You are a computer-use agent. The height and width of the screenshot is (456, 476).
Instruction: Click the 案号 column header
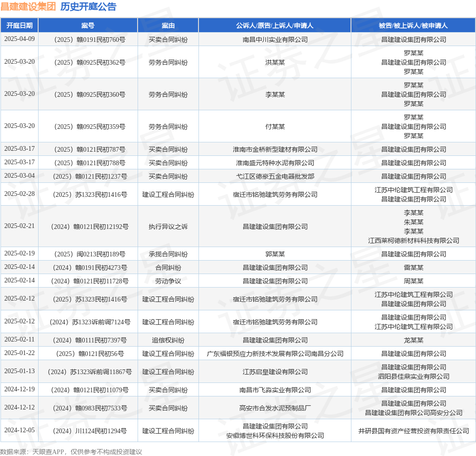(x=88, y=26)
